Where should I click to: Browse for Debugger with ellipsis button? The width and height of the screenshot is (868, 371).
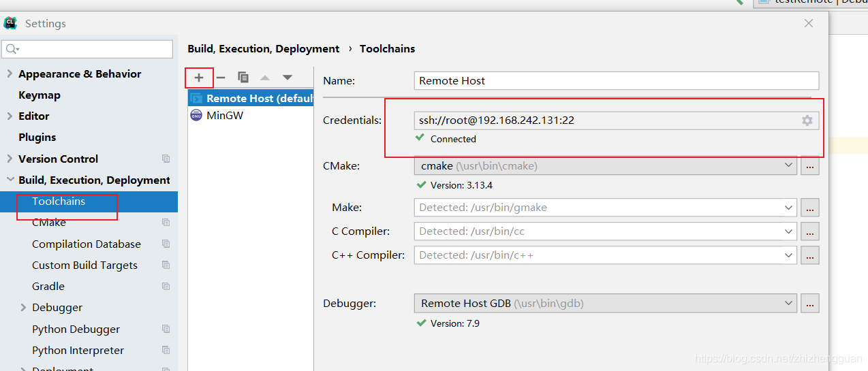click(x=809, y=303)
